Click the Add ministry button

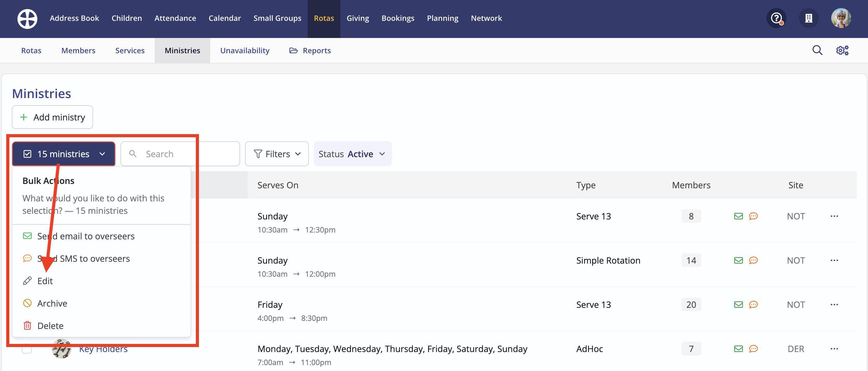pos(53,117)
